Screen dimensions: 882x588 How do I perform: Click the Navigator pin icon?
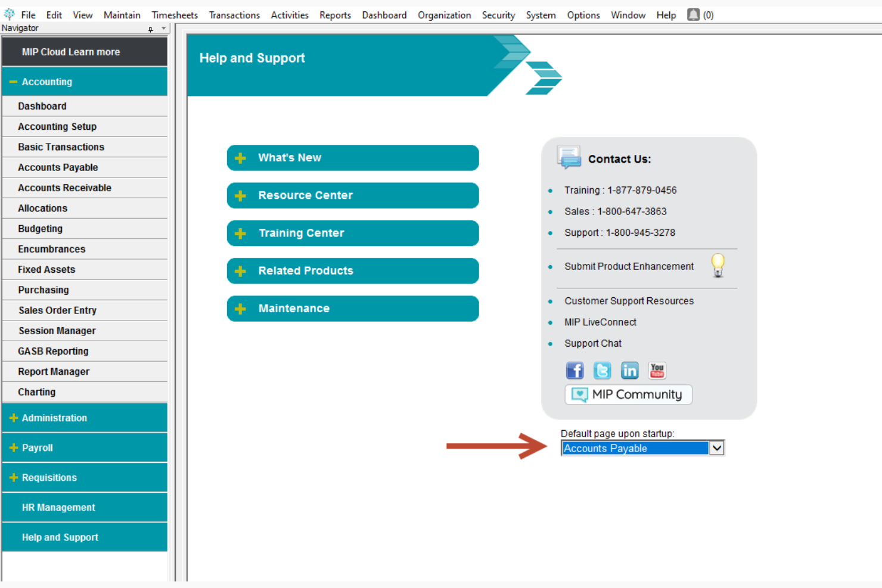[x=151, y=29]
